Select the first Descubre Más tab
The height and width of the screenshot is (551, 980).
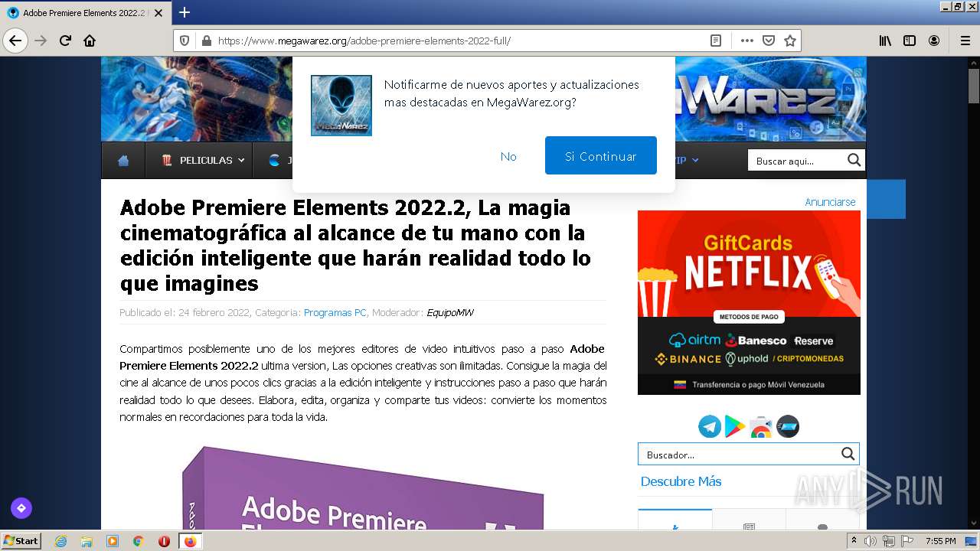coord(675,520)
